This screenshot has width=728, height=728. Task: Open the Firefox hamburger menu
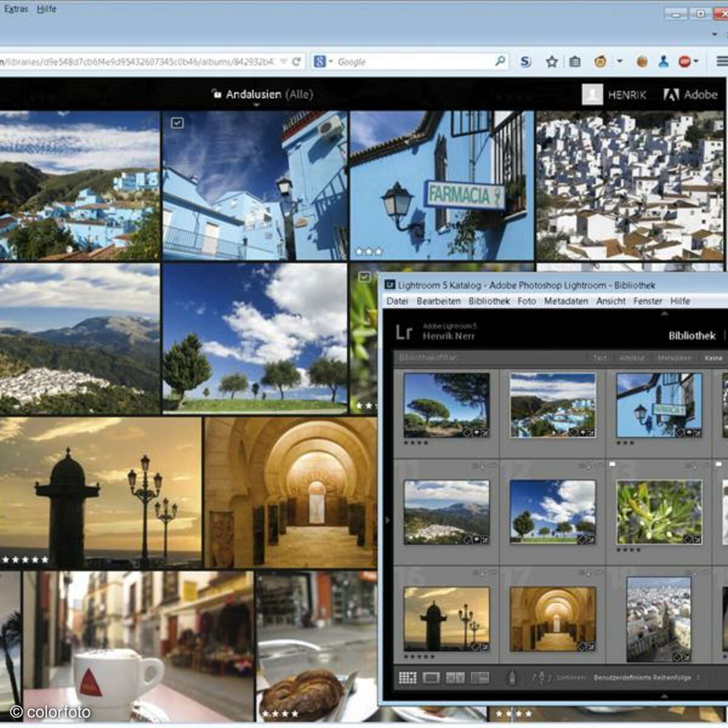point(721,61)
